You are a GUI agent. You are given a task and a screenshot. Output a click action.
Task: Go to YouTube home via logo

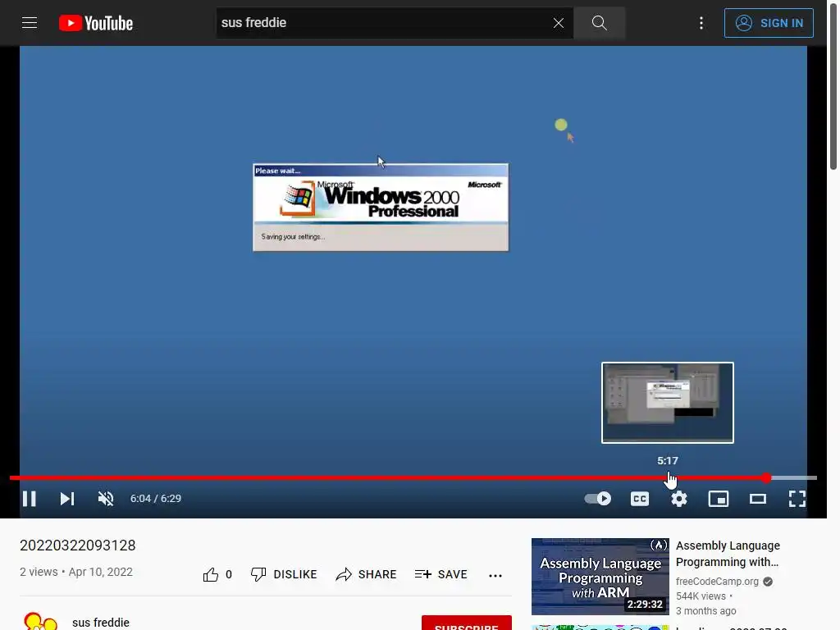pyautogui.click(x=96, y=23)
